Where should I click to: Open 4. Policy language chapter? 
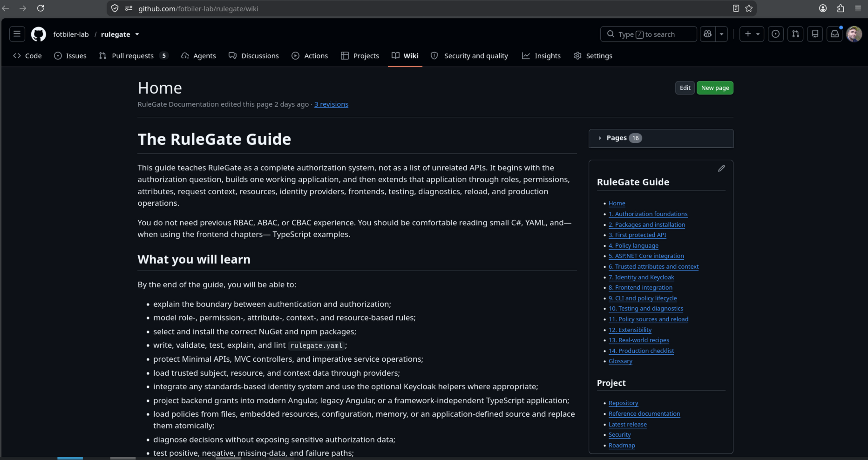coord(634,246)
